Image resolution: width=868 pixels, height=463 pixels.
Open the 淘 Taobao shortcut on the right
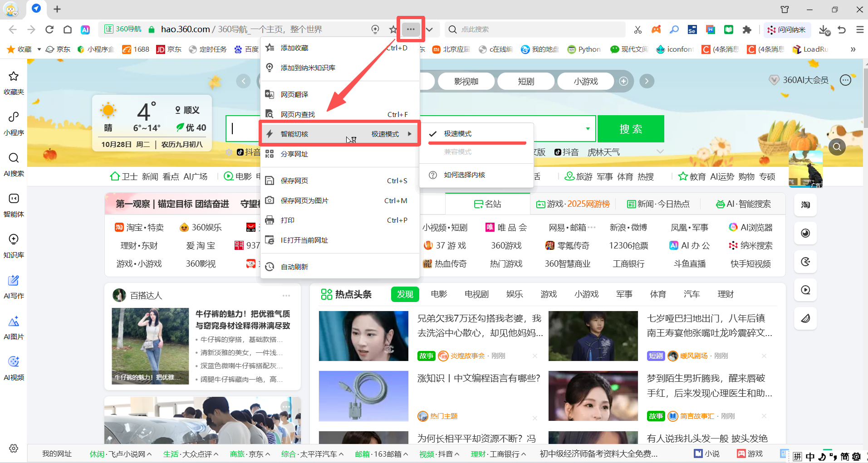tap(804, 205)
